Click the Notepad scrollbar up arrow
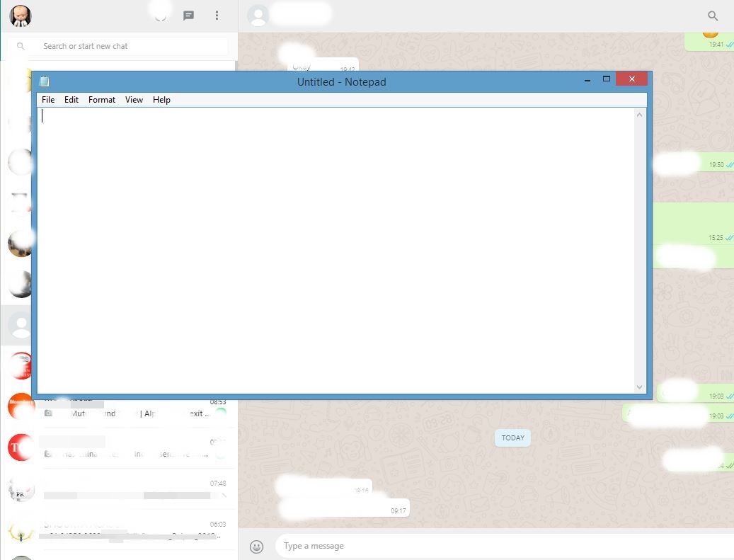Viewport: 734px width, 560px height. (x=639, y=115)
